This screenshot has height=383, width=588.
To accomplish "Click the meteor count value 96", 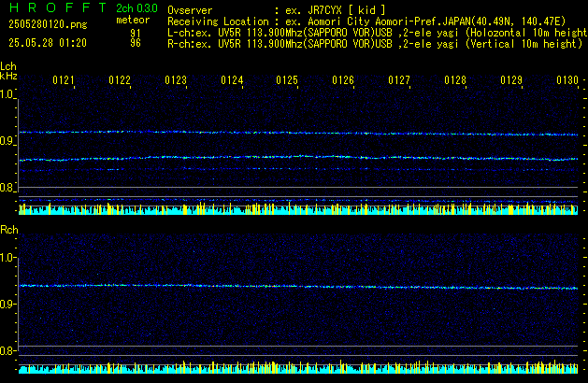I will click(x=136, y=43).
